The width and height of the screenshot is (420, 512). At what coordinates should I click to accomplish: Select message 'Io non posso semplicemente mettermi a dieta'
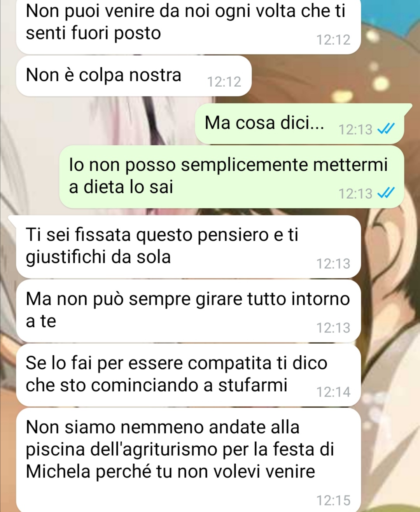coord(231,176)
